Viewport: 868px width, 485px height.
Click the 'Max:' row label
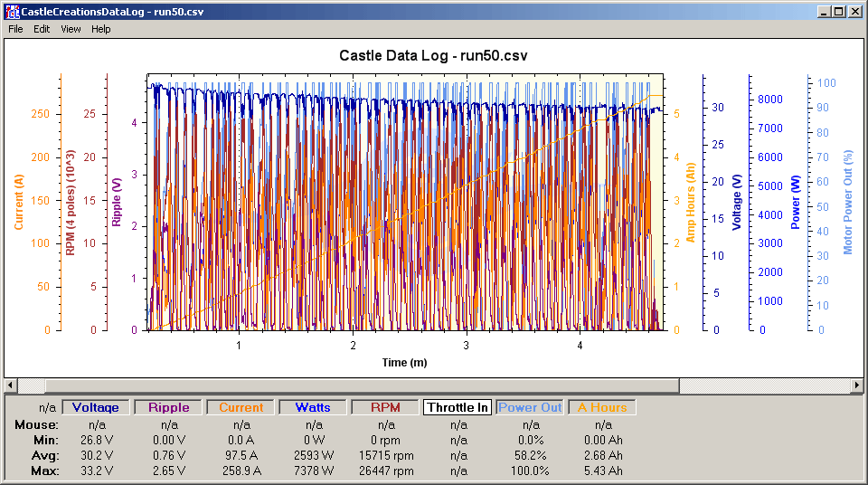tap(44, 471)
